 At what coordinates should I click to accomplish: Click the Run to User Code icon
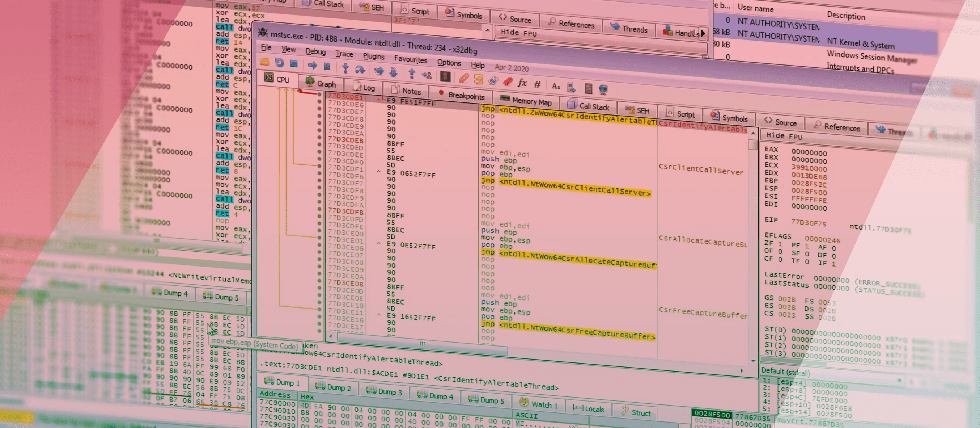point(427,75)
